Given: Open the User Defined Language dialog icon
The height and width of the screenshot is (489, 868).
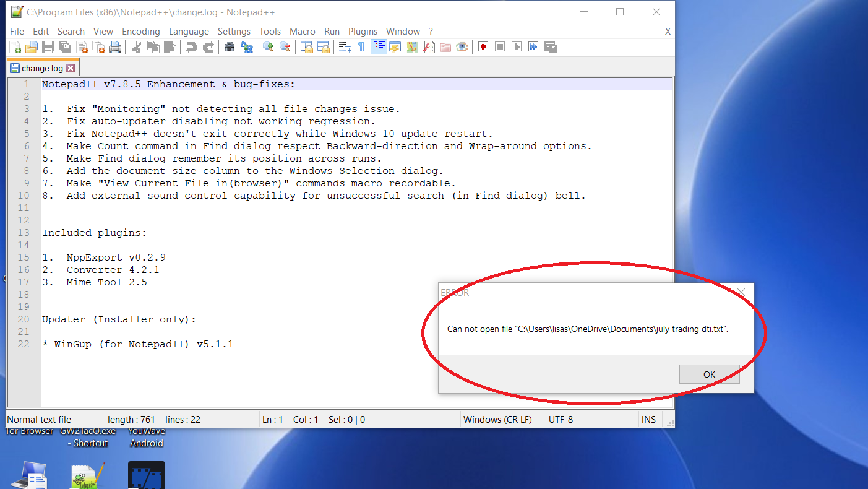Looking at the screenshot, I should click(x=395, y=47).
